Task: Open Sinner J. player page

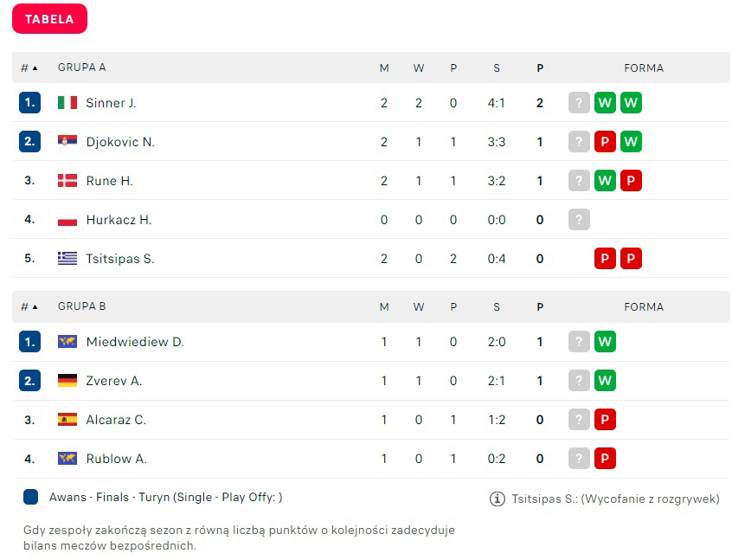Action: point(111,103)
